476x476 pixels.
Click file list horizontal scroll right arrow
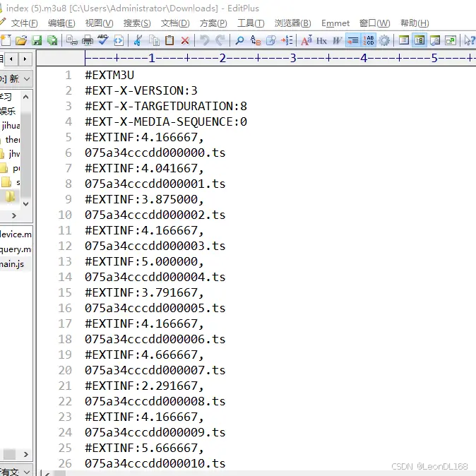pyautogui.click(x=26, y=454)
